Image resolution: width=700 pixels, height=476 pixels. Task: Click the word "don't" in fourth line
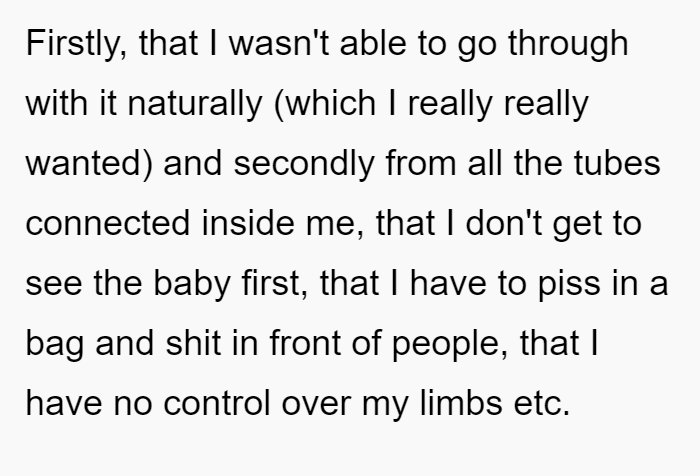click(504, 223)
